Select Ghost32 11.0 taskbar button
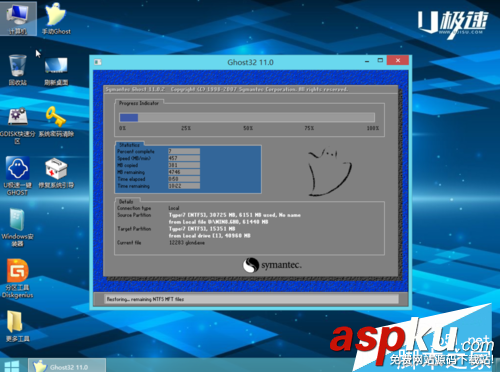Image resolution: width=500 pixels, height=372 pixels. 67,365
